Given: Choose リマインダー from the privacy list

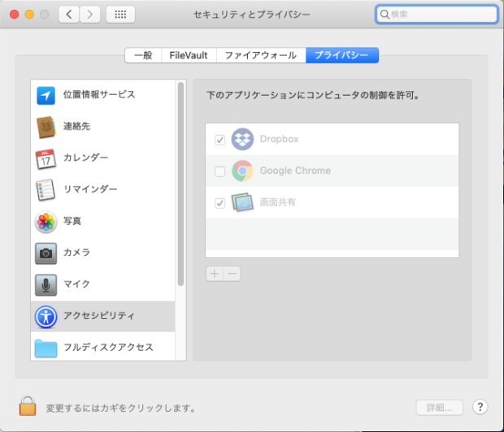Looking at the screenshot, I should pos(89,189).
